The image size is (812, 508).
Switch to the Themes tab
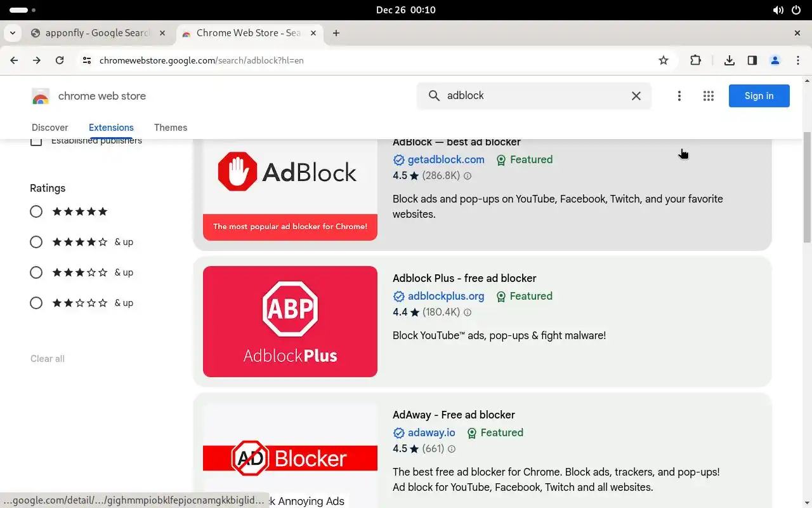171,128
